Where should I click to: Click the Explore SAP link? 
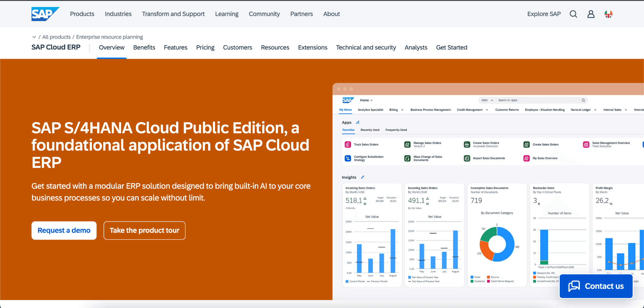[544, 14]
